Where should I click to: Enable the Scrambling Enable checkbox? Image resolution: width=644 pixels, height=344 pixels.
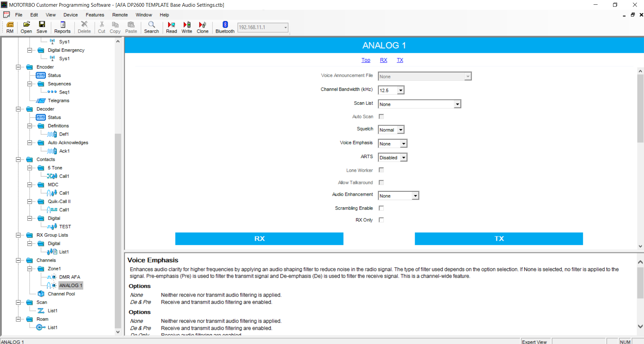(381, 208)
